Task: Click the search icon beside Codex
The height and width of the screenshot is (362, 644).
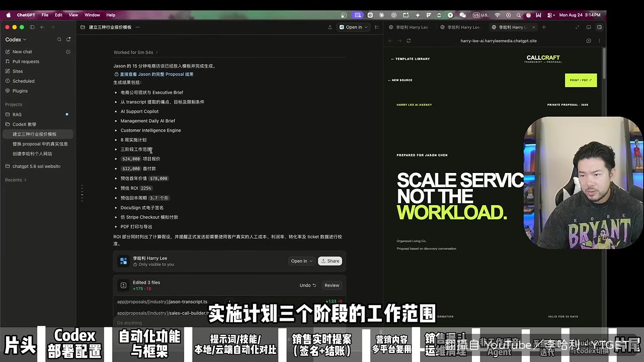Action: (x=59, y=39)
